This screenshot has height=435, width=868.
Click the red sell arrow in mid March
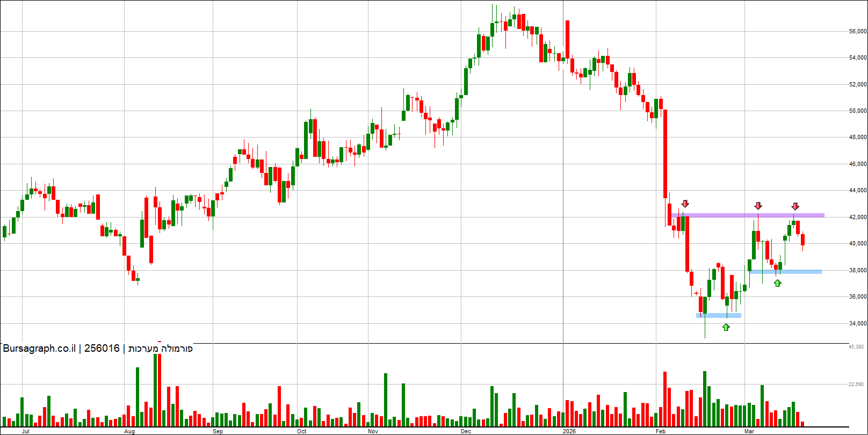tap(795, 206)
